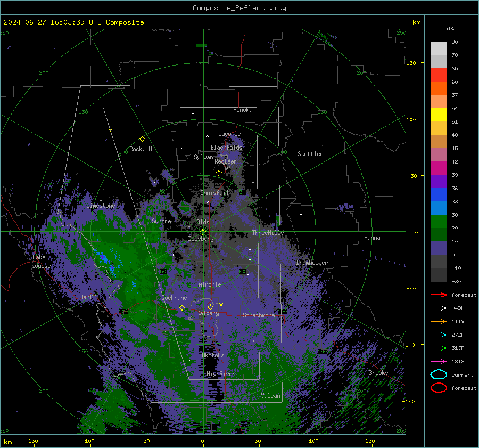The width and height of the screenshot is (479, 448).
Task: Click the magenta swatch in dBZ legend
Action: (x=439, y=168)
